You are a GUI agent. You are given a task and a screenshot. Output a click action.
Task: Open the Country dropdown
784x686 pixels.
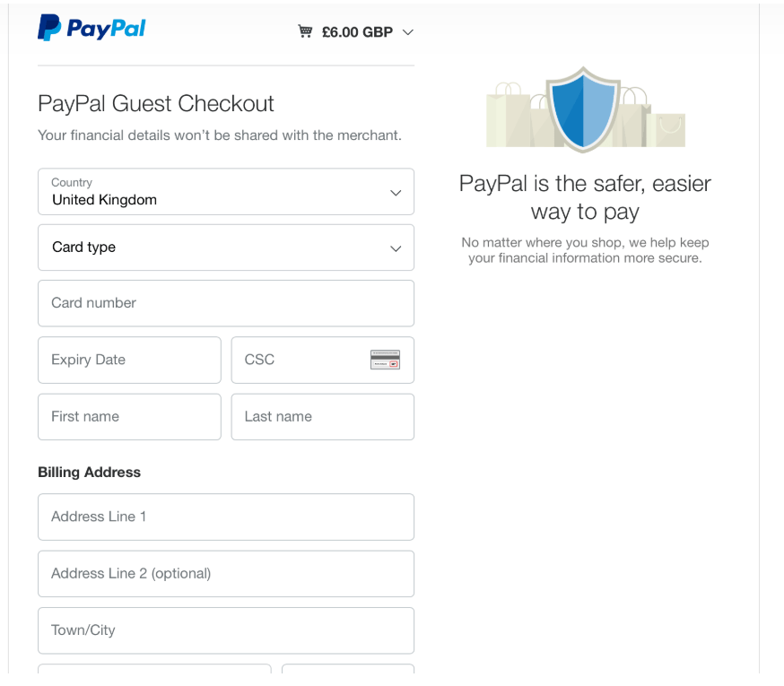[x=226, y=192]
